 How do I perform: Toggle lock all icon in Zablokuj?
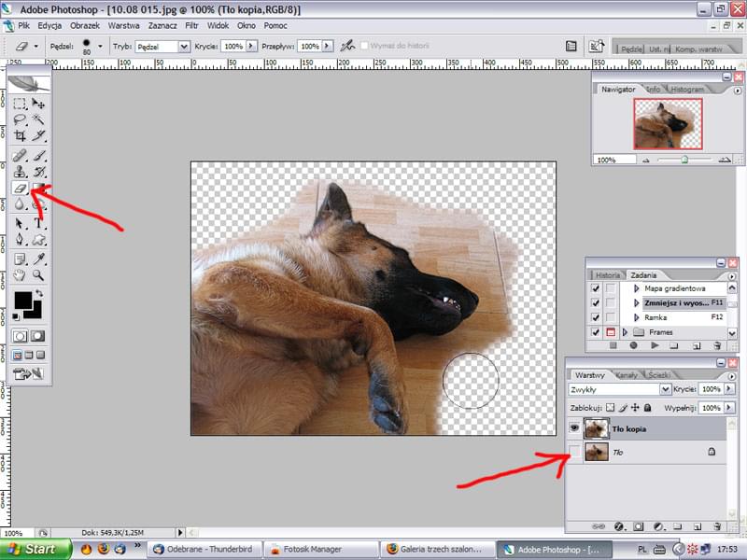pos(647,408)
